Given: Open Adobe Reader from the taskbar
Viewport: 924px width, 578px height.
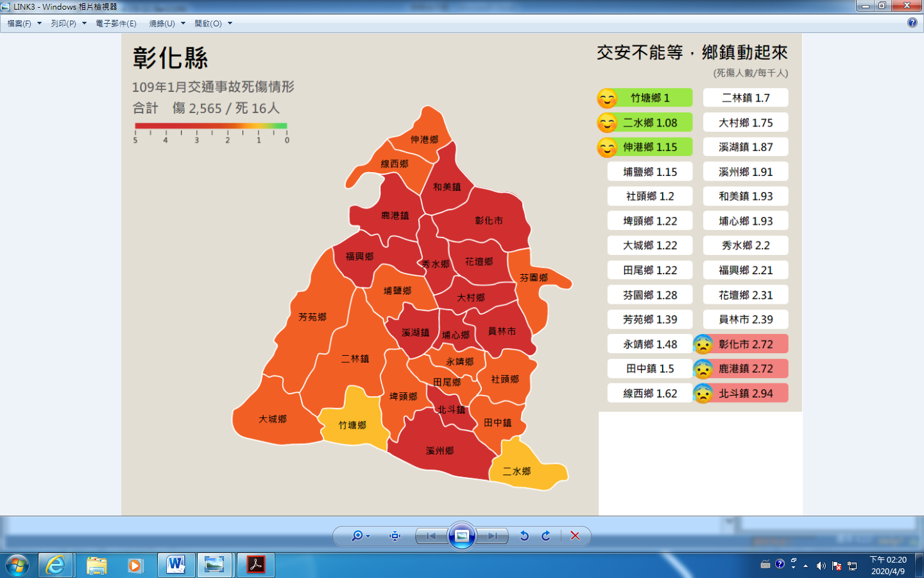Looking at the screenshot, I should (256, 565).
